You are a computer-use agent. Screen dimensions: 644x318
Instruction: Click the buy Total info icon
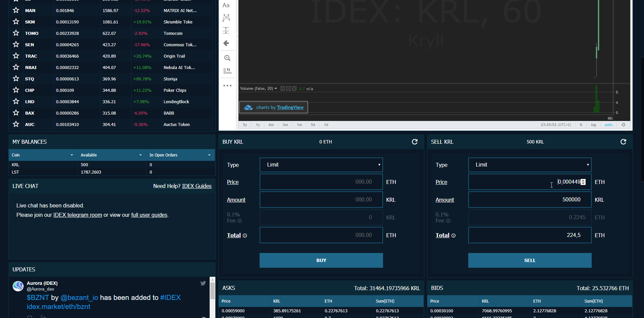coord(245,236)
